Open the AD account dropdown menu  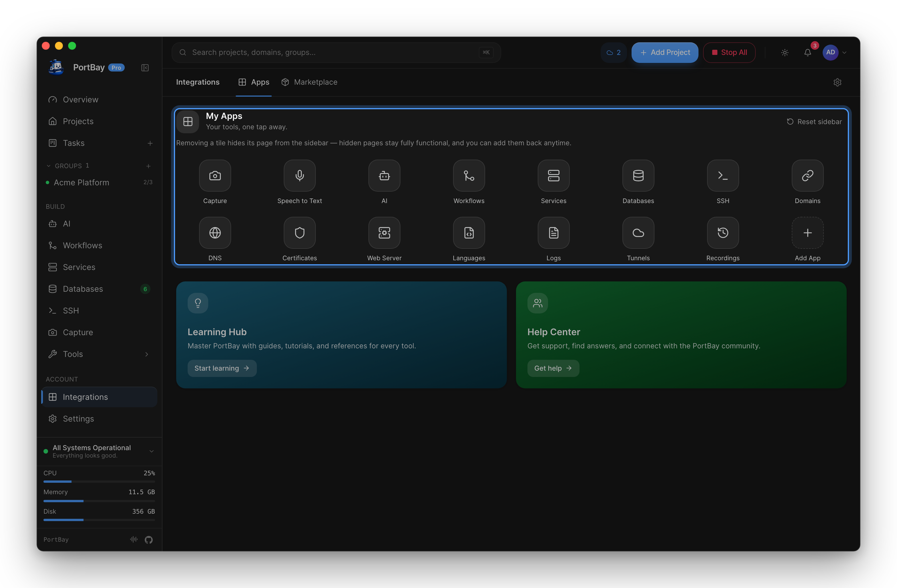coord(835,52)
